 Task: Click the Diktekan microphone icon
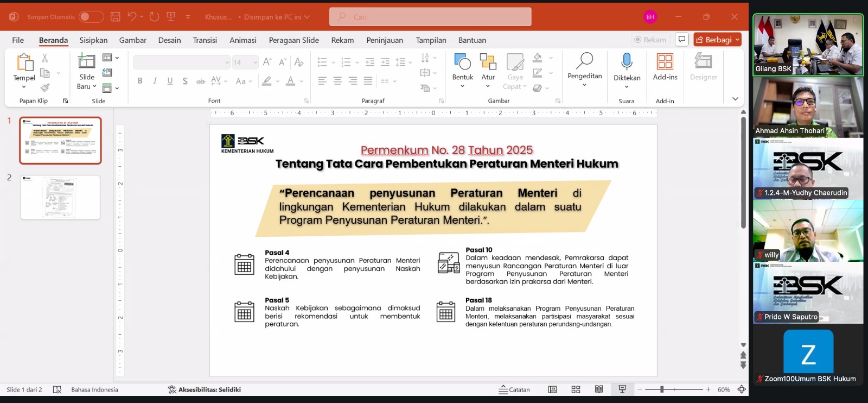click(x=627, y=61)
